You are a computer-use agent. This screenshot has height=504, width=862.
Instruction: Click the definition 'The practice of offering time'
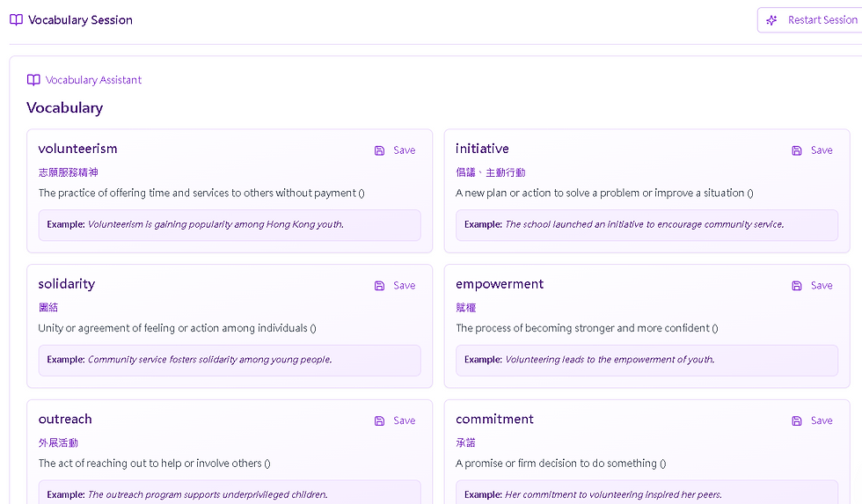click(x=201, y=193)
